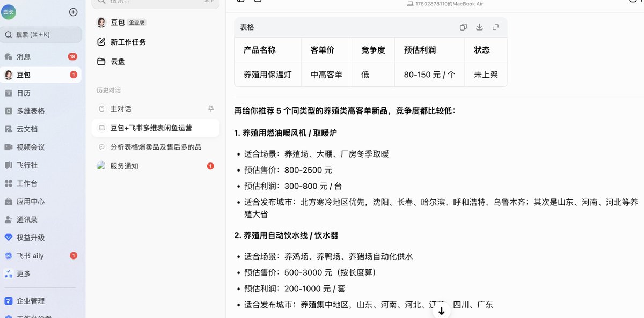644x318 pixels.
Task: Open 消息 in the left navigation
Action: point(41,56)
